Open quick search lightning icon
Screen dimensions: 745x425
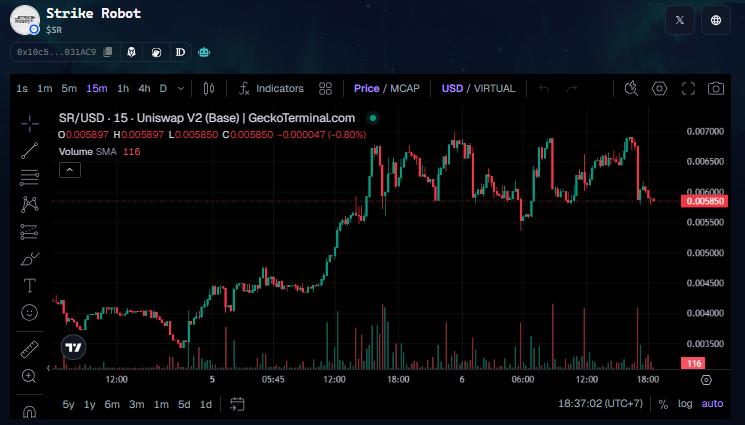[x=631, y=88]
